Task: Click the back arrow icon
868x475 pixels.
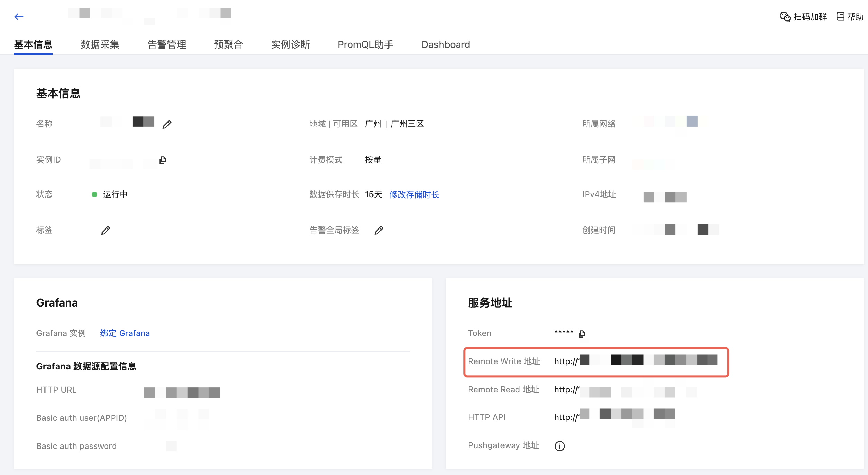Action: coord(19,17)
